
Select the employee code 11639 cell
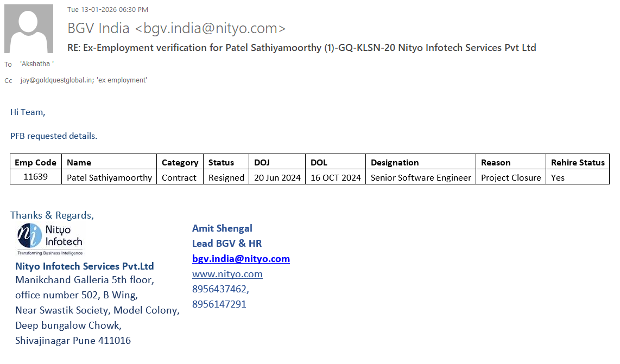tap(35, 177)
